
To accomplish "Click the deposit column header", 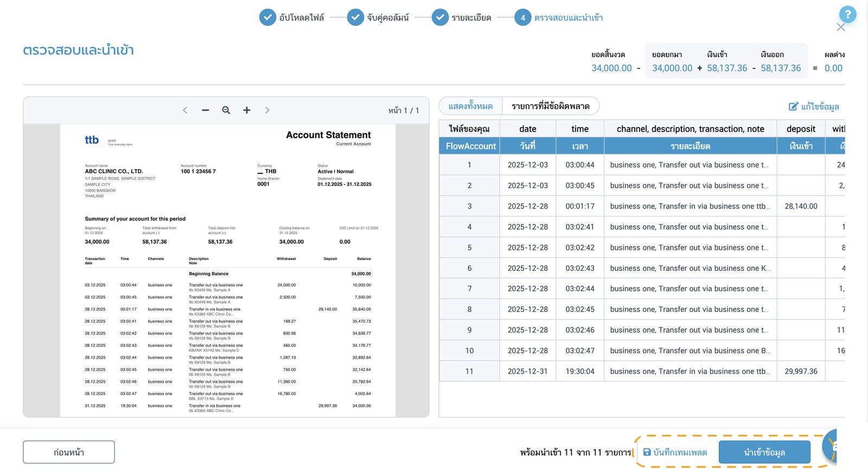I will 801,129.
